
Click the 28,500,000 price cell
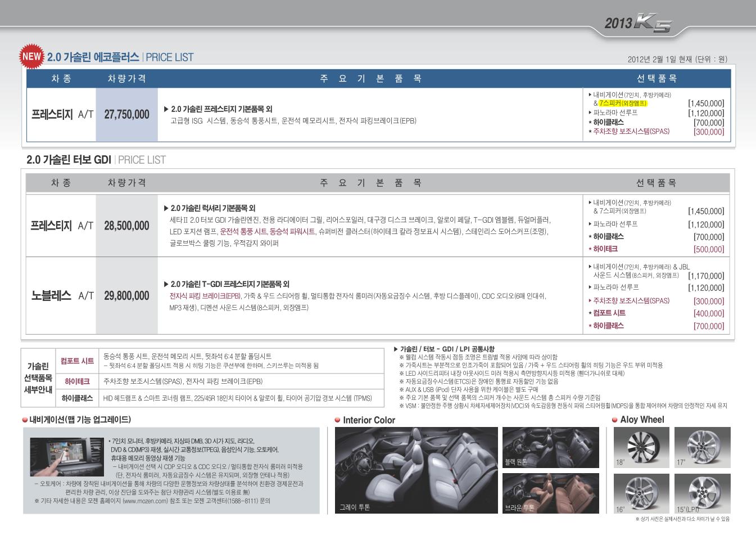coord(126,226)
